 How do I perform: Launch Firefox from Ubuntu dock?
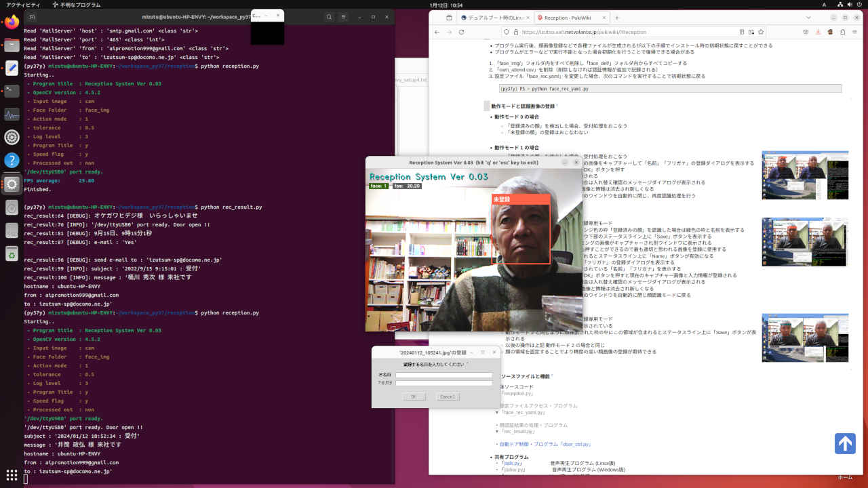(12, 22)
